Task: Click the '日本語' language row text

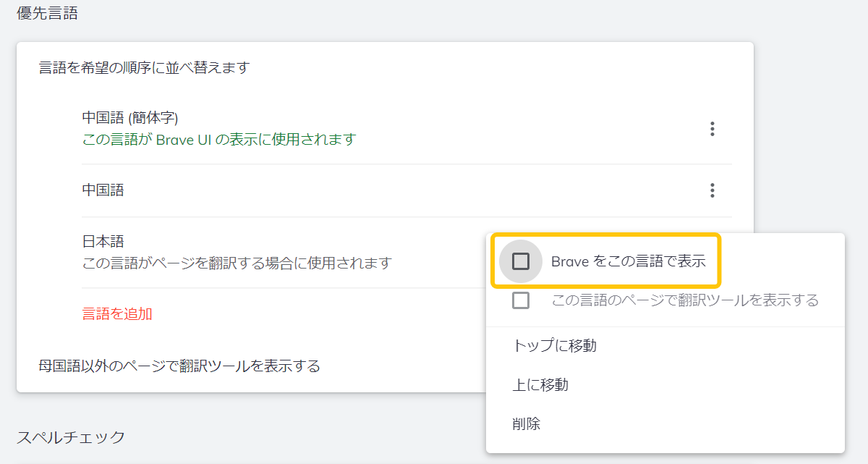Action: pos(103,241)
